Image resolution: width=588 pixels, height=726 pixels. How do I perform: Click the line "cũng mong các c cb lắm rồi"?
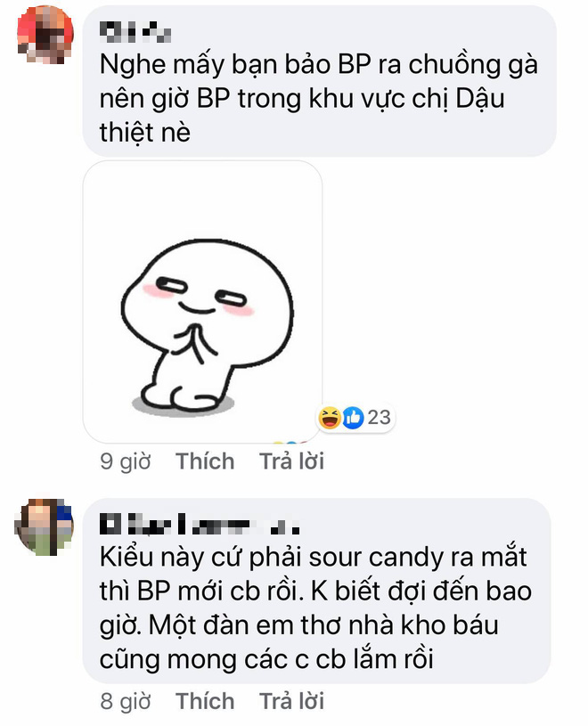(266, 659)
